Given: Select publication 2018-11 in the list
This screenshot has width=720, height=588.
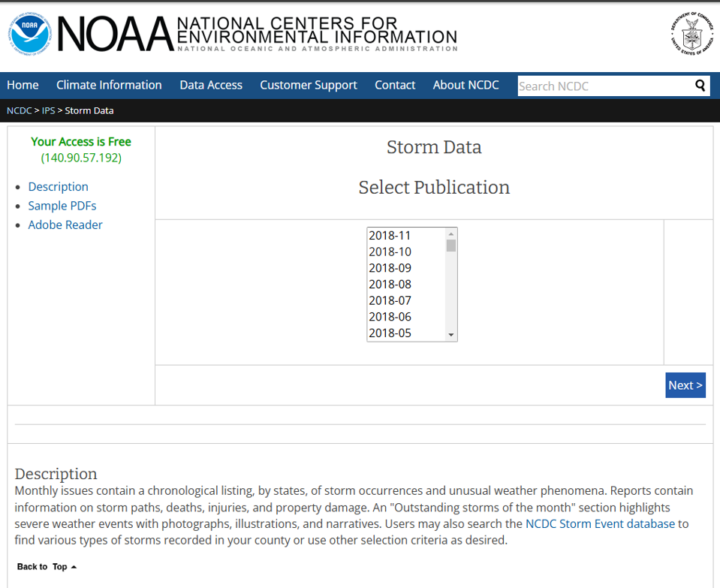Looking at the screenshot, I should [406, 236].
